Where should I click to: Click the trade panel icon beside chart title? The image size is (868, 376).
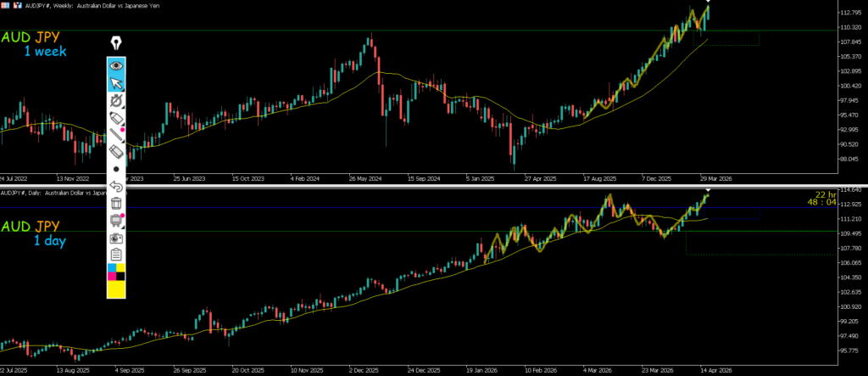(17, 4)
